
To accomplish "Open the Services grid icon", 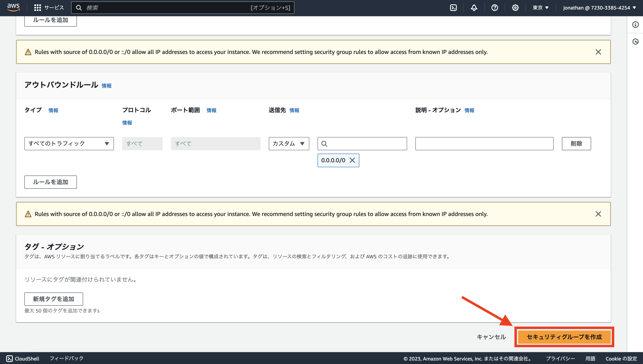I will pos(37,7).
